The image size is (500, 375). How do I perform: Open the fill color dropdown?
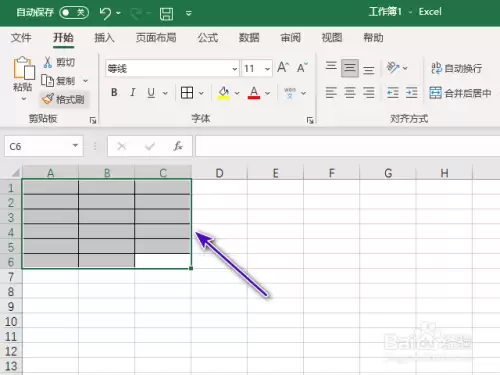pos(237,93)
